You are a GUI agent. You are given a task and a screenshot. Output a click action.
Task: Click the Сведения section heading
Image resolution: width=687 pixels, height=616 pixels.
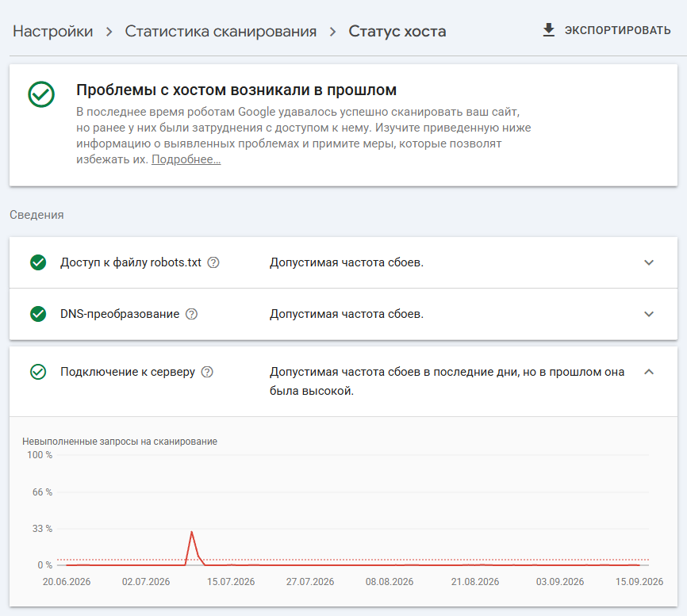36,215
